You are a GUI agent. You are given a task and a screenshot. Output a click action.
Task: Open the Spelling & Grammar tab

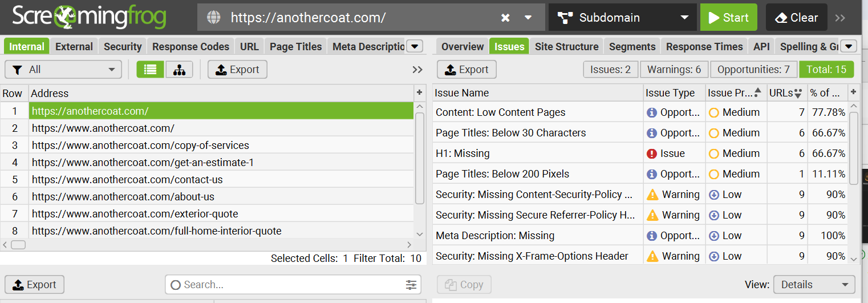808,46
